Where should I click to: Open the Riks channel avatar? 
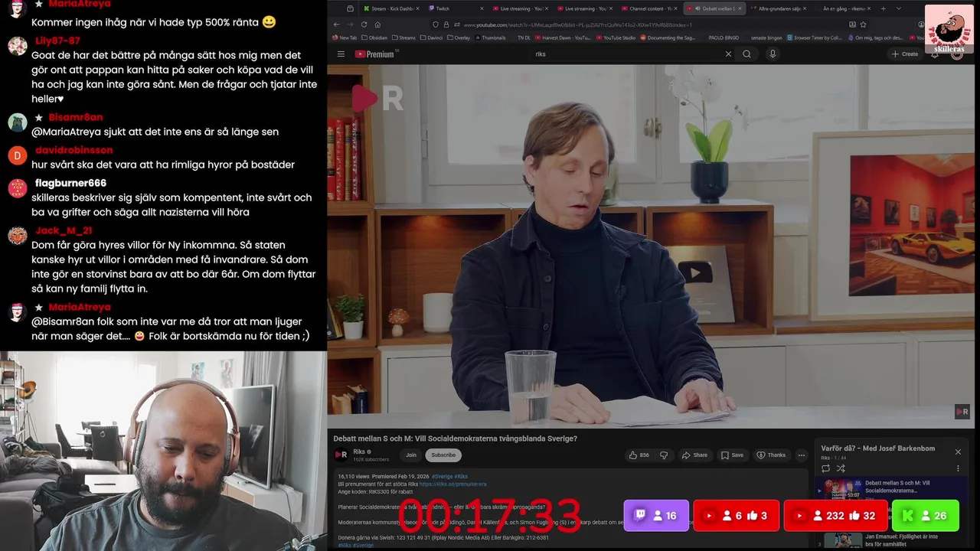coord(341,455)
